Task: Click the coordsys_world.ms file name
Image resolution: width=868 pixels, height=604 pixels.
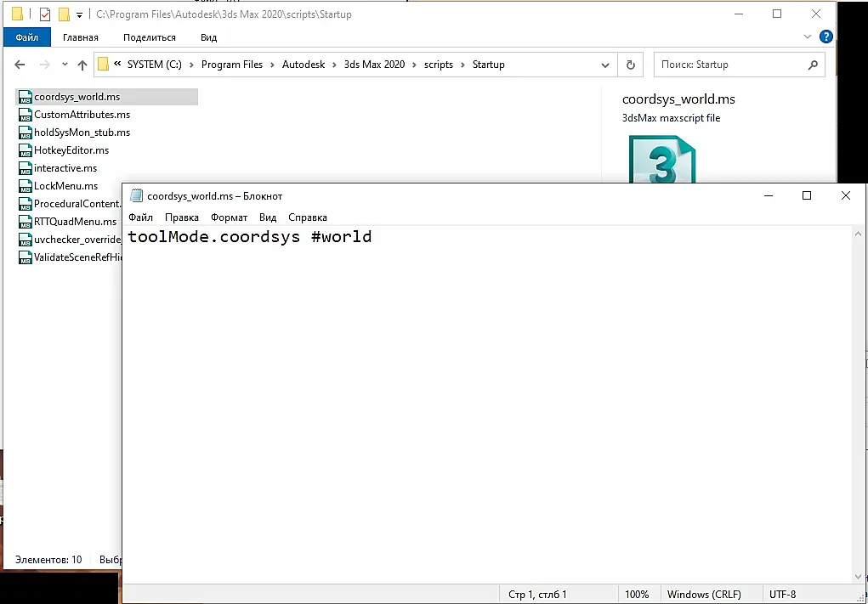Action: 77,97
